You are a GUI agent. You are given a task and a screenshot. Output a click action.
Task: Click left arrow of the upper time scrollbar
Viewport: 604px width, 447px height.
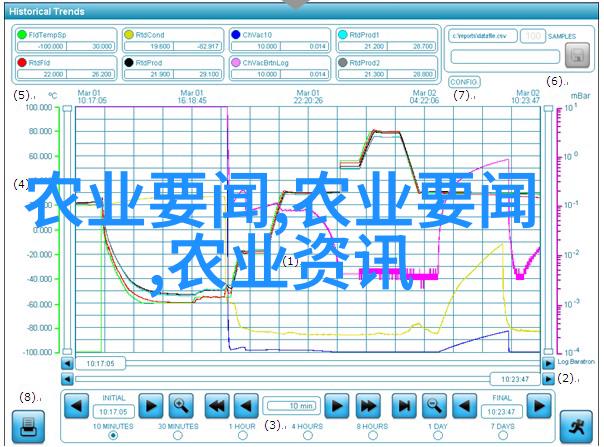(x=67, y=363)
